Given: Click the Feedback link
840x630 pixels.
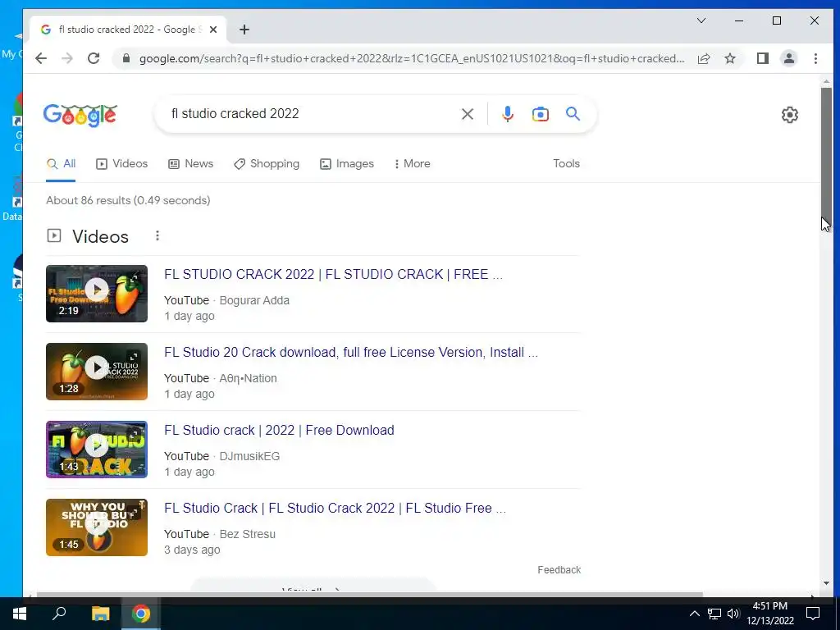Looking at the screenshot, I should pos(559,570).
